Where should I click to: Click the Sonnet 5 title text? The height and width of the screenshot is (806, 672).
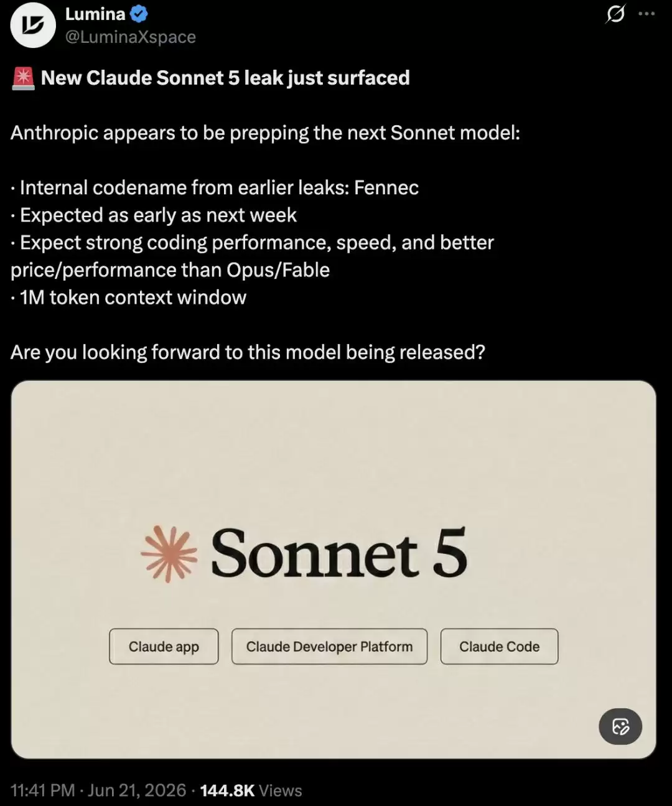coord(338,553)
